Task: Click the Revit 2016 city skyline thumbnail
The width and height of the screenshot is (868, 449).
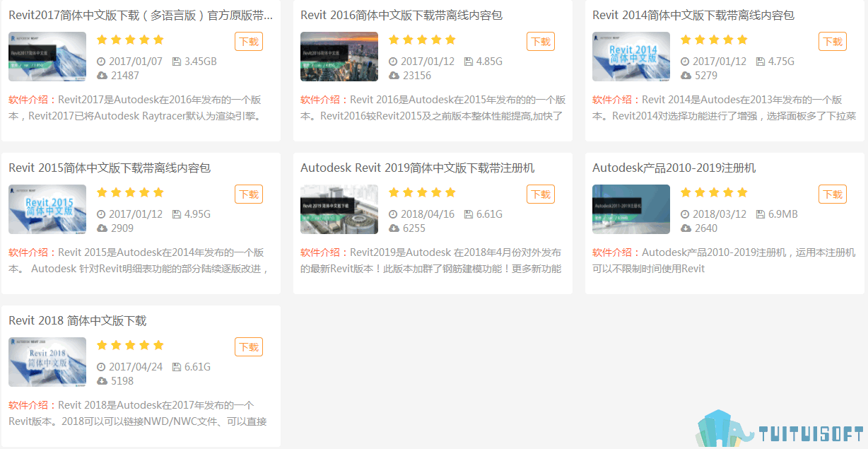Action: click(339, 57)
